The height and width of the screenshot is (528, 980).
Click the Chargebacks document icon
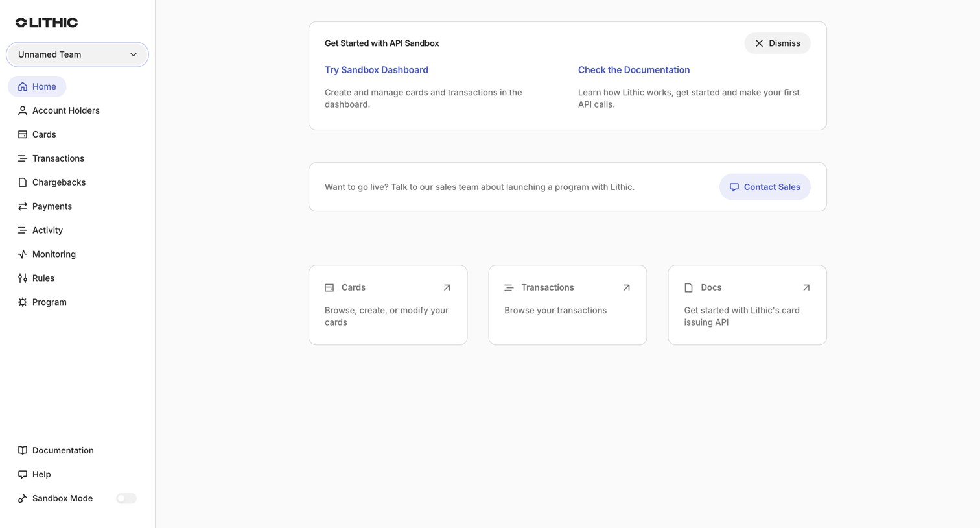click(x=23, y=182)
